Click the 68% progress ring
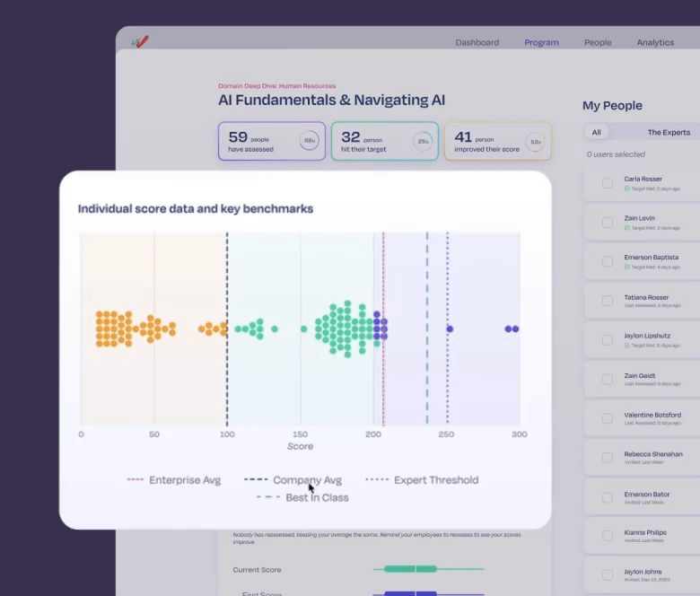This screenshot has width=700, height=596. click(310, 141)
